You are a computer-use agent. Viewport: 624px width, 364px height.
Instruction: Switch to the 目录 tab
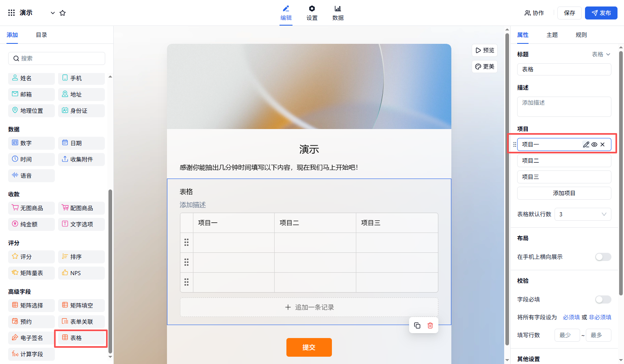coord(41,35)
